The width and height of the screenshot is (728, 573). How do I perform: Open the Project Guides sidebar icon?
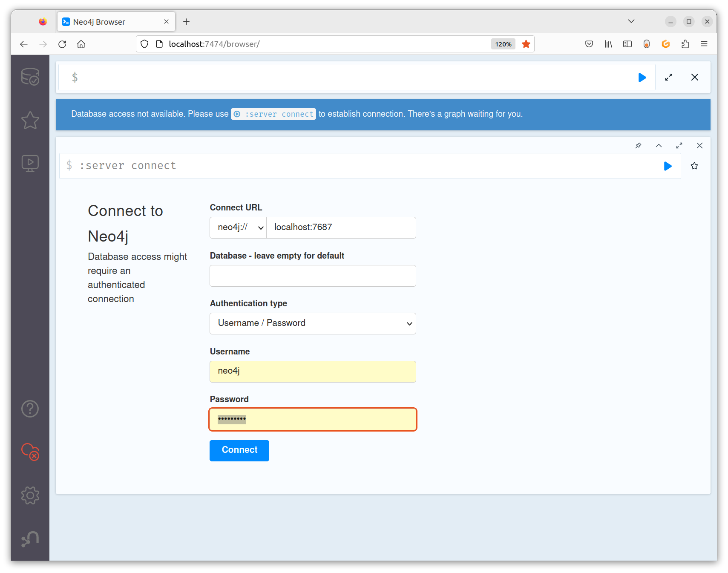[x=30, y=163]
